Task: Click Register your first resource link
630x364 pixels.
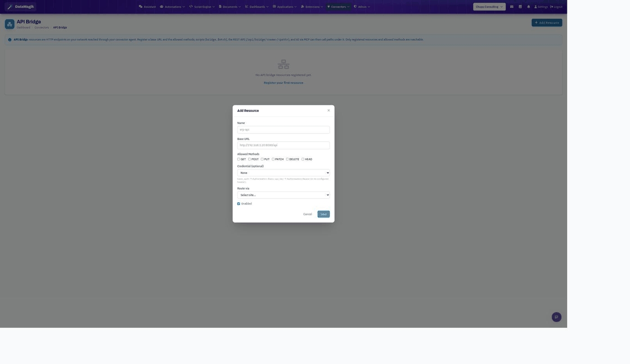Action: click(283, 83)
